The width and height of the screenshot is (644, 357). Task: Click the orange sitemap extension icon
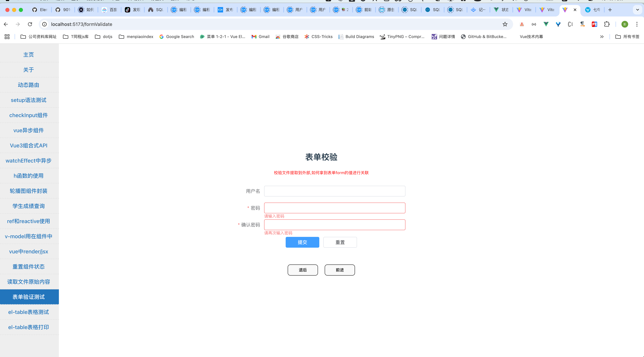pos(522,24)
